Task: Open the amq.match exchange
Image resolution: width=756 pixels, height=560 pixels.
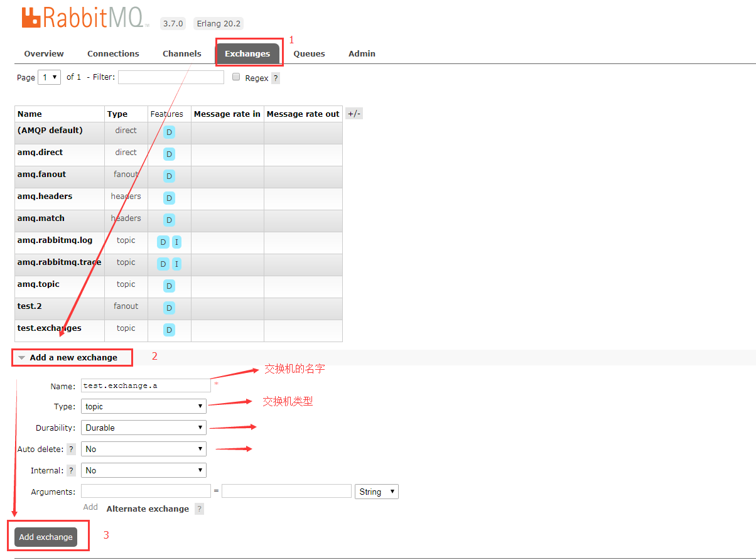Action: [x=41, y=218]
